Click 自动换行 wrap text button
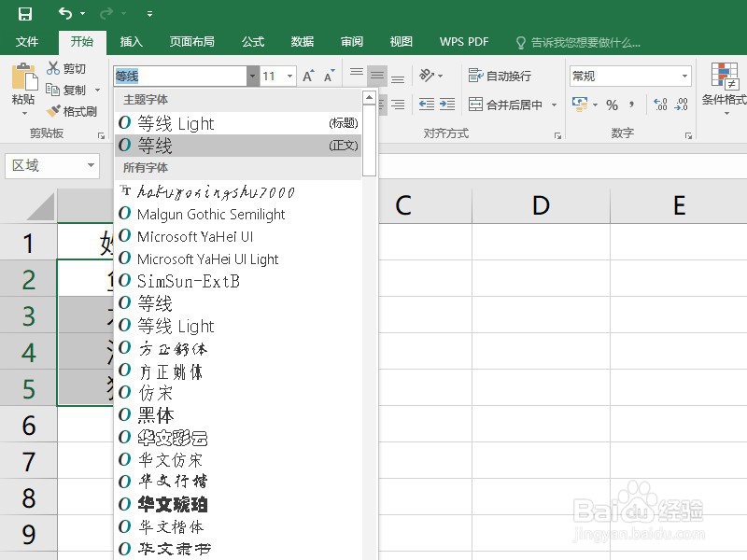The width and height of the screenshot is (747, 560). [x=500, y=76]
